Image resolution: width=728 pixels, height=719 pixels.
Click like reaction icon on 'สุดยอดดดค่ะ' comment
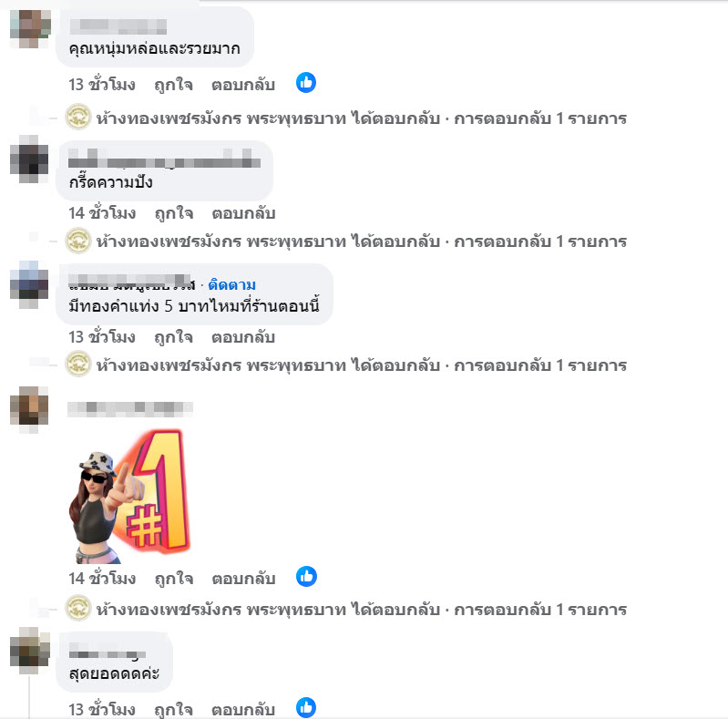tap(306, 708)
